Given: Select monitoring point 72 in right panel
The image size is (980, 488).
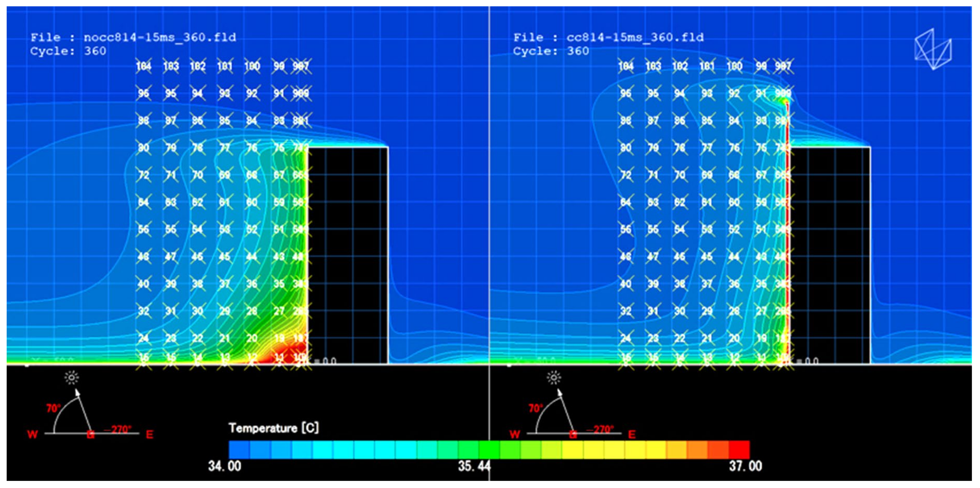Looking at the screenshot, I should [626, 175].
